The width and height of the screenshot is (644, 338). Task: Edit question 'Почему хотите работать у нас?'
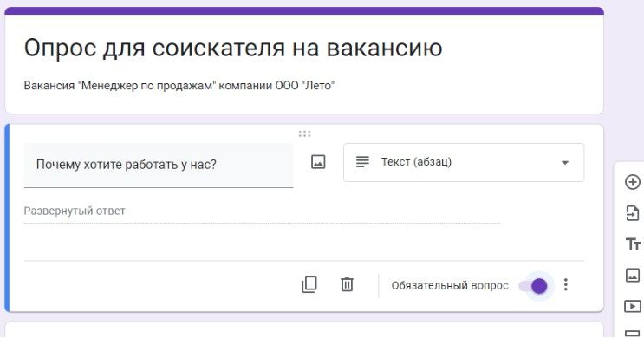click(159, 165)
